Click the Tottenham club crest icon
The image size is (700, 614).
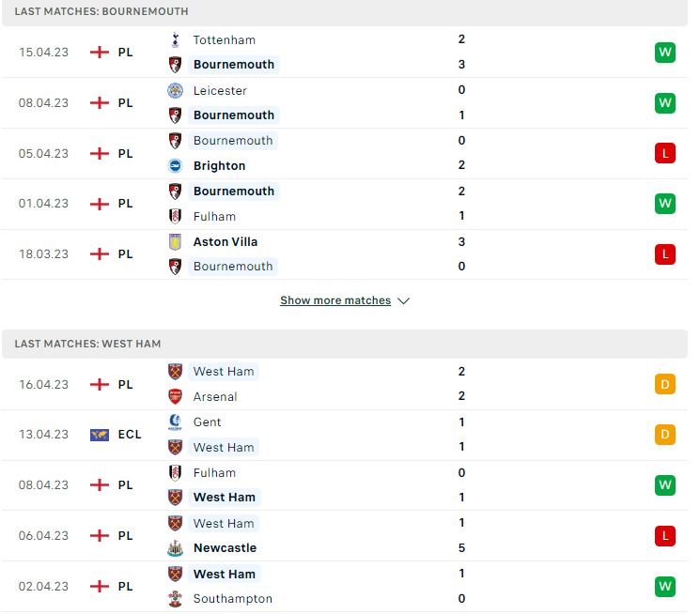tap(175, 39)
